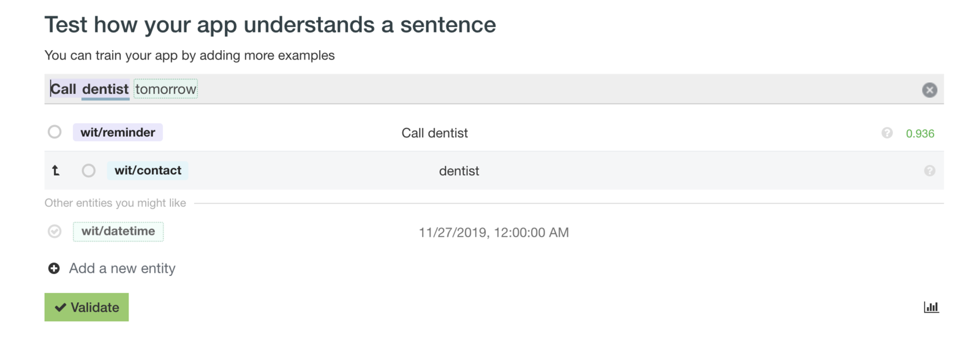Click the wit/reminder entity tag
980x347 pixels.
(x=118, y=132)
